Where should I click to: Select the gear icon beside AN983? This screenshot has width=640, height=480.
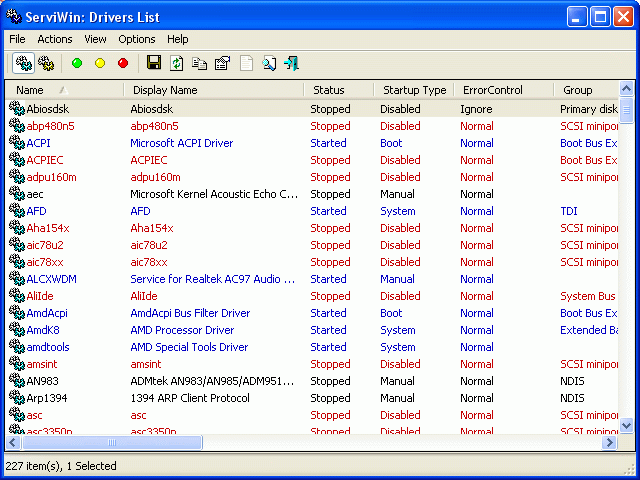point(17,381)
